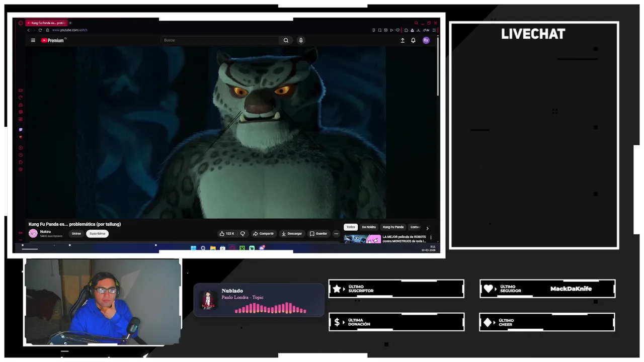Click the snapshot square icon in toolbar

(x=380, y=30)
